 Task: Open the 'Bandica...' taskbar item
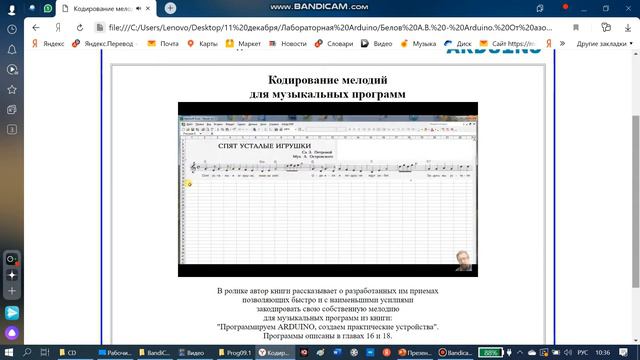click(455, 352)
